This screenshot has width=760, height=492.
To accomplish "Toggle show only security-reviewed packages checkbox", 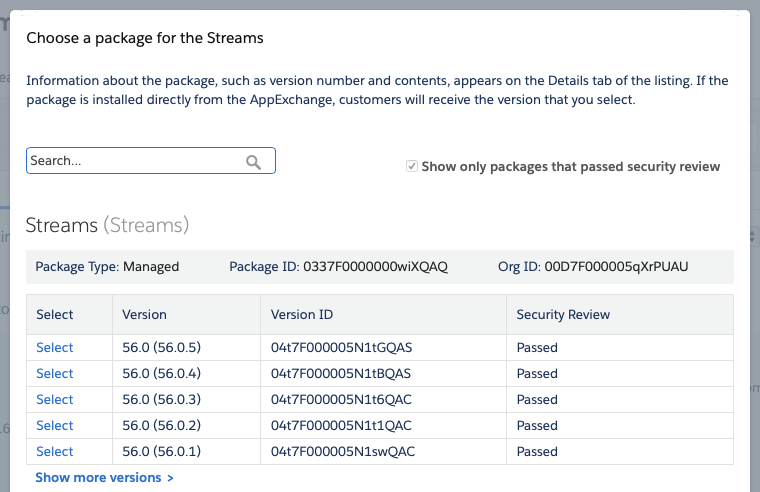I will (x=412, y=166).
